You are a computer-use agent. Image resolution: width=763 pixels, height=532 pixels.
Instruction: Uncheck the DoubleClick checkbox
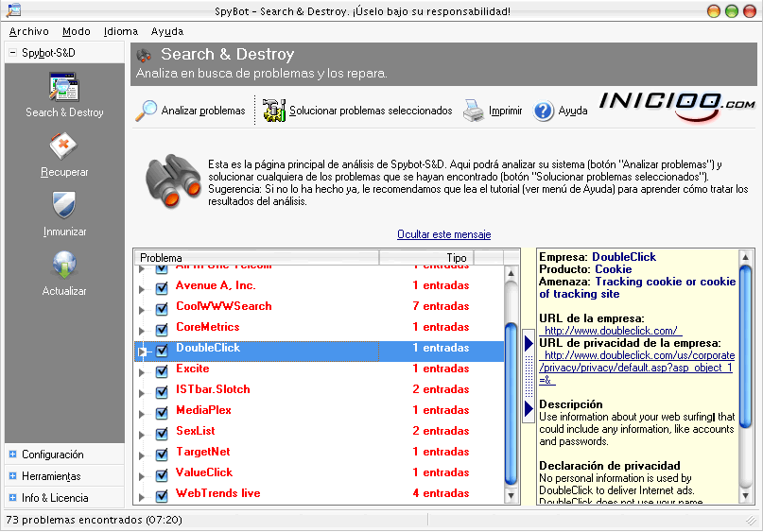click(x=162, y=351)
